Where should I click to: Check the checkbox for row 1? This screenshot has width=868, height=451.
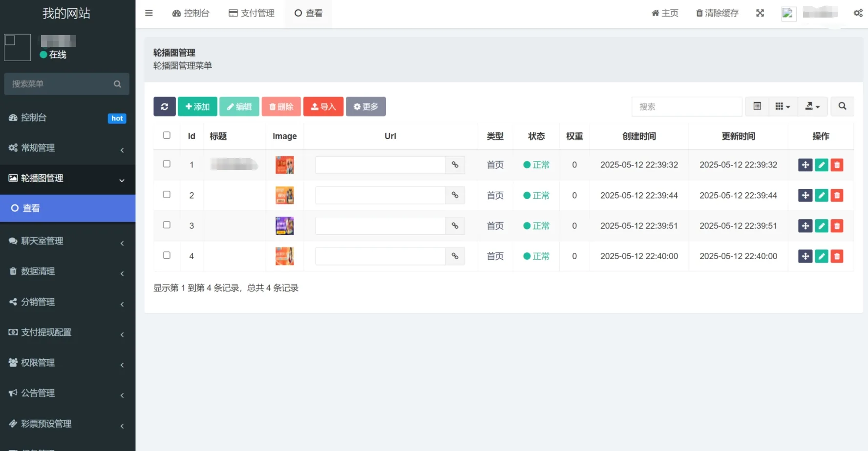point(167,164)
